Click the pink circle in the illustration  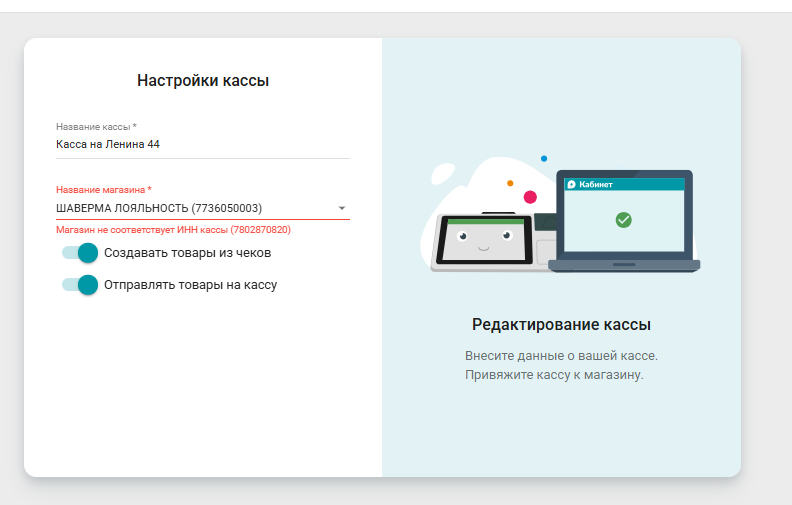point(530,197)
